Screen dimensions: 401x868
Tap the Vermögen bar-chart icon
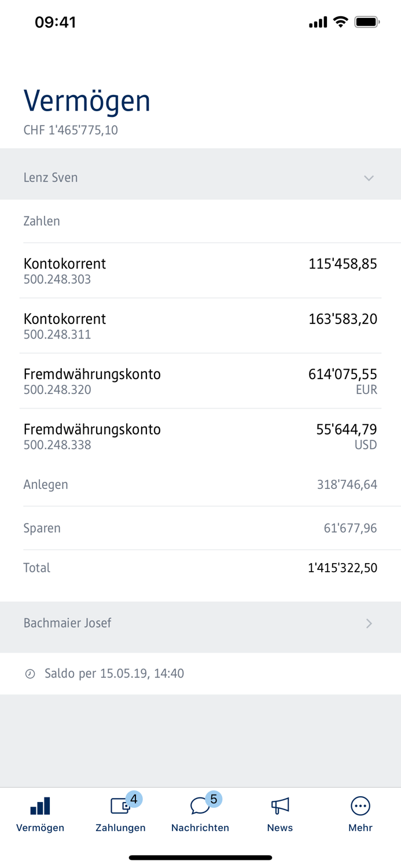[x=39, y=806]
